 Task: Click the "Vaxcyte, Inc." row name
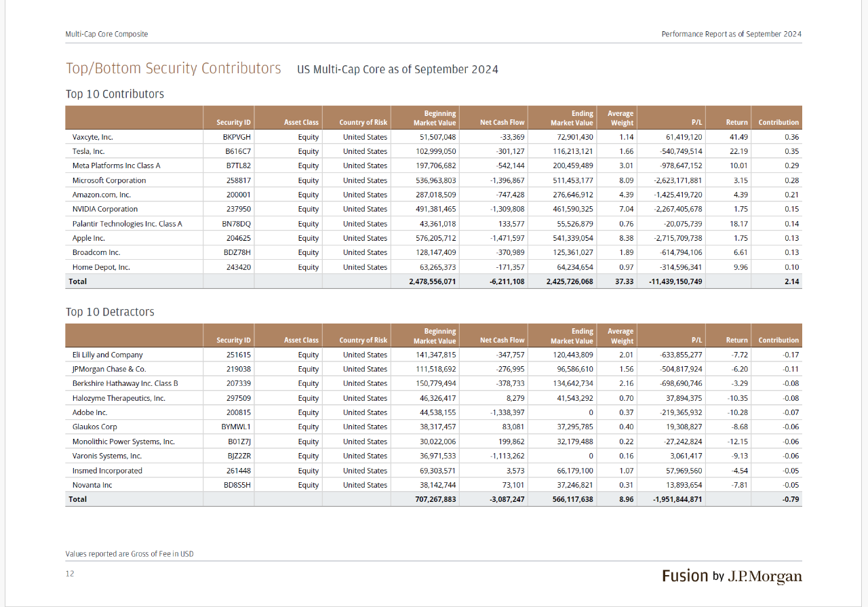point(93,137)
